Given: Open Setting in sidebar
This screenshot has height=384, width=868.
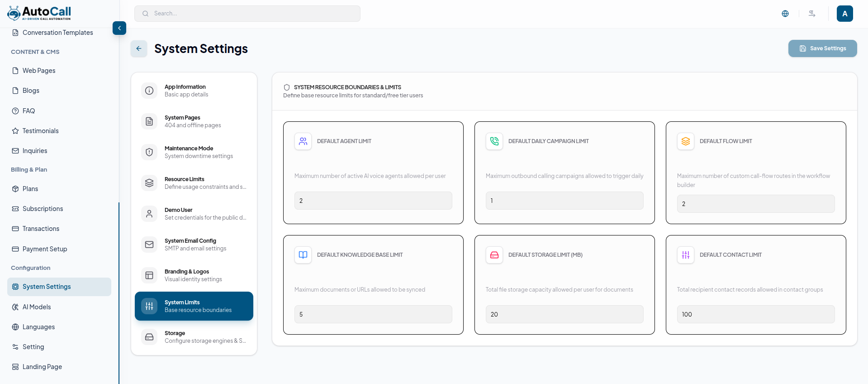Looking at the screenshot, I should [x=59, y=347].
